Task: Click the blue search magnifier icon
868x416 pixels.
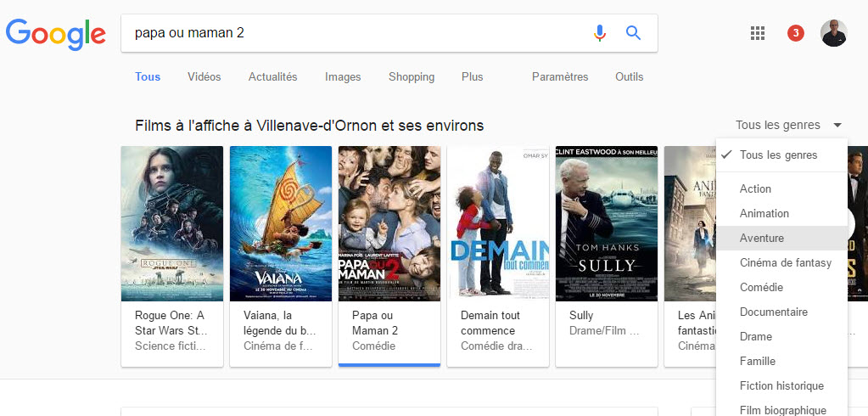Action: tap(633, 33)
